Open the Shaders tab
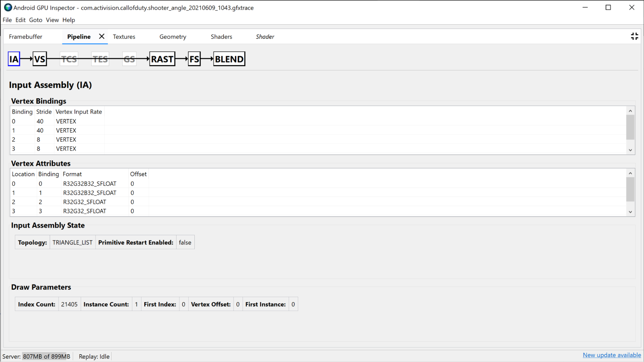 [x=221, y=36]
